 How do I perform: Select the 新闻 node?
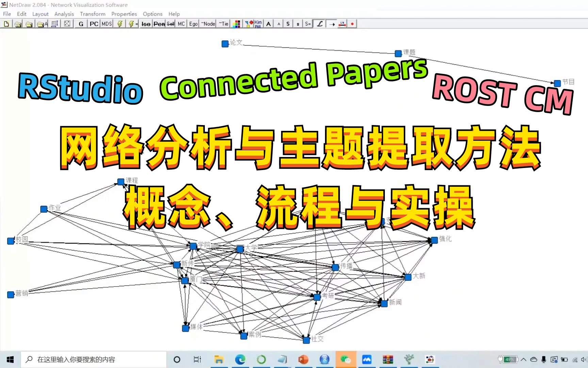coord(384,303)
